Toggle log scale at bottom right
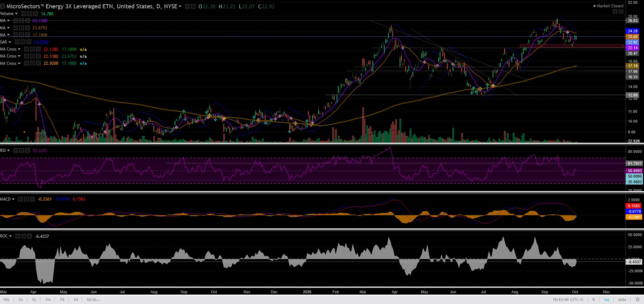The width and height of the screenshot is (644, 304). coord(607,299)
